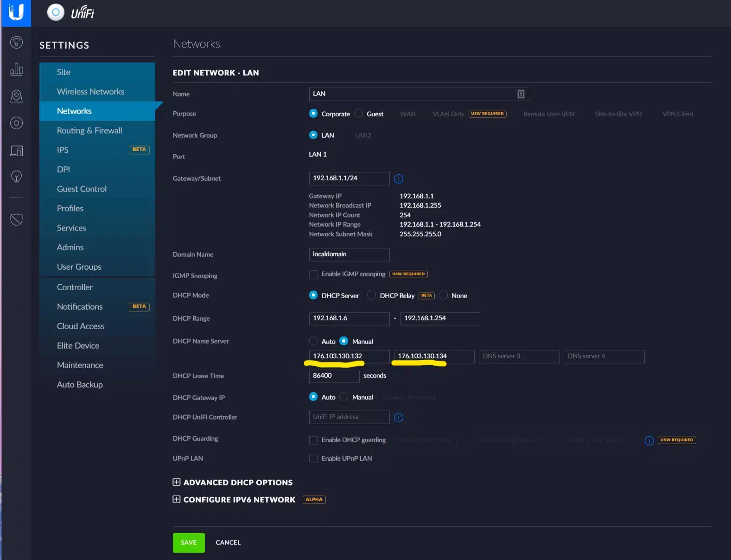Click the DNS server 3 field

(519, 356)
